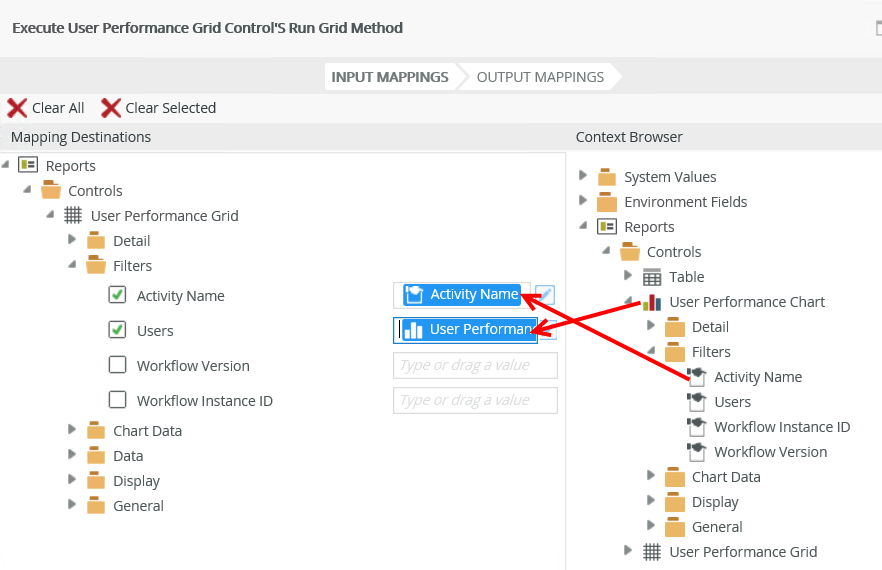This screenshot has width=882, height=570.
Task: Select the Table control icon in Context Browser
Action: tap(652, 277)
